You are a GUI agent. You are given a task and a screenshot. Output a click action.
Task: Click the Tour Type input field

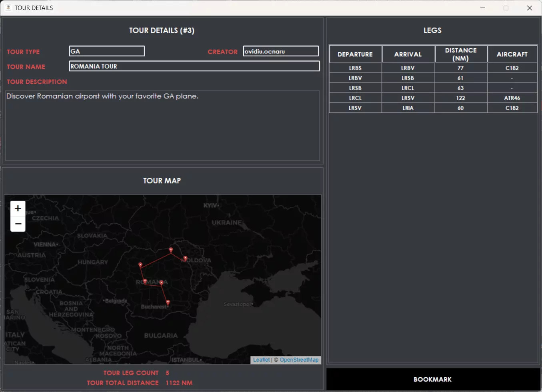coord(107,51)
